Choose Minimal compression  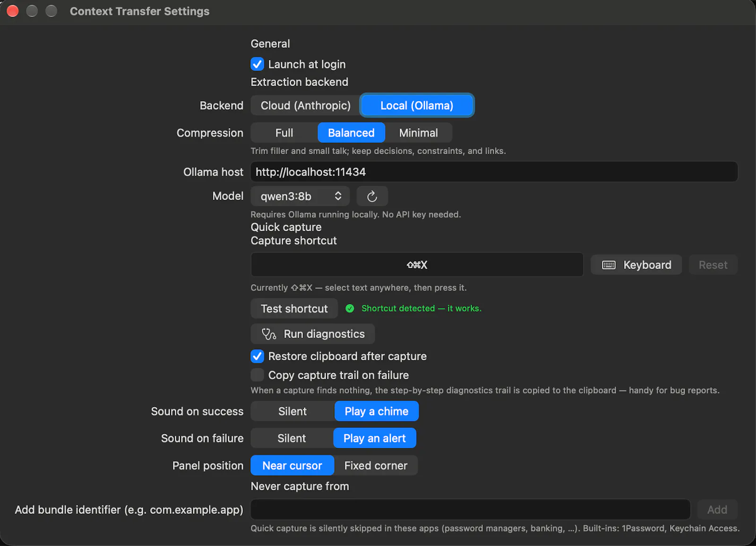(418, 133)
